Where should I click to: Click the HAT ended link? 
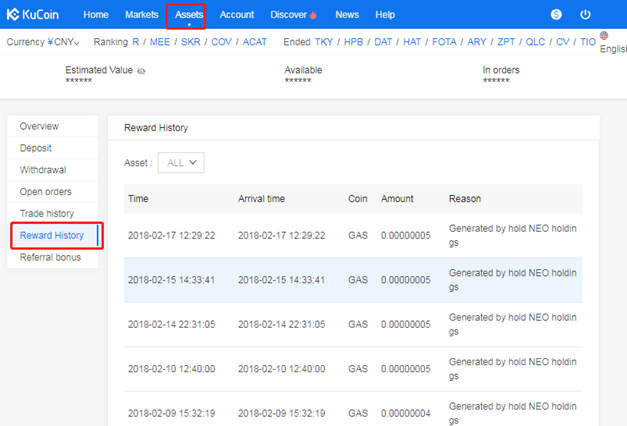coord(412,42)
